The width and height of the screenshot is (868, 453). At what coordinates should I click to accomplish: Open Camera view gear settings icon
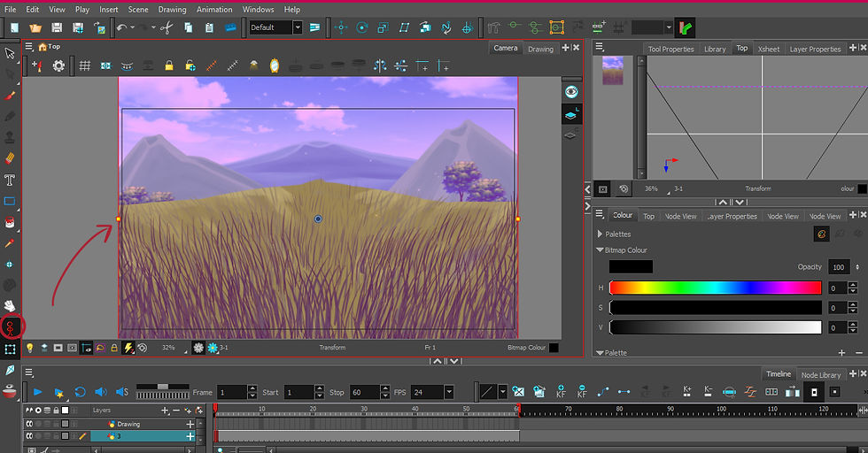58,65
